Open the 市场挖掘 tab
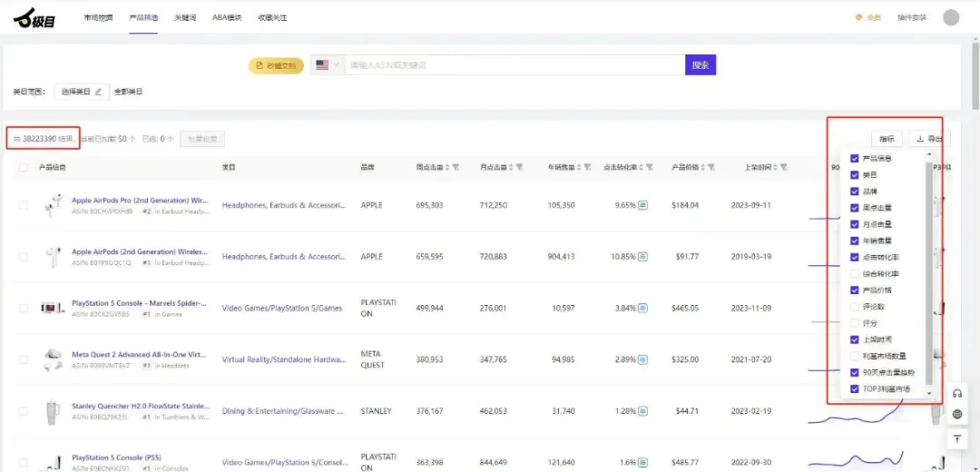Image resolution: width=980 pixels, height=472 pixels. pos(98,17)
